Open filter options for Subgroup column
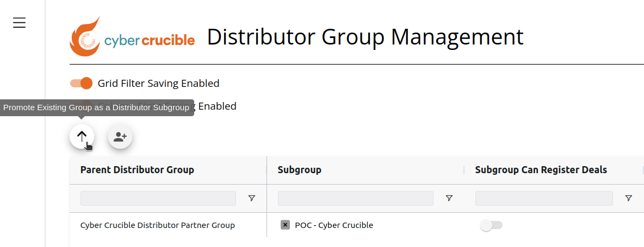 [x=449, y=198]
